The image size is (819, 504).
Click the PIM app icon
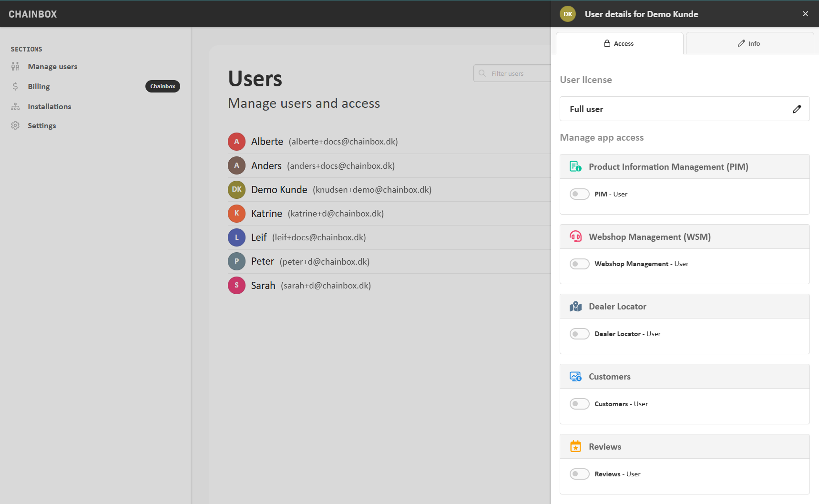pos(575,166)
